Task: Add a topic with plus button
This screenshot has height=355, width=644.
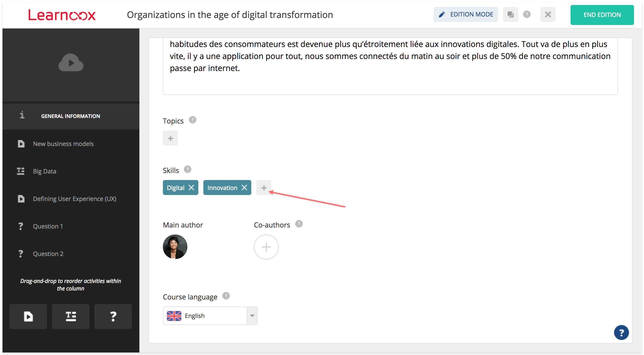Action: coord(170,138)
